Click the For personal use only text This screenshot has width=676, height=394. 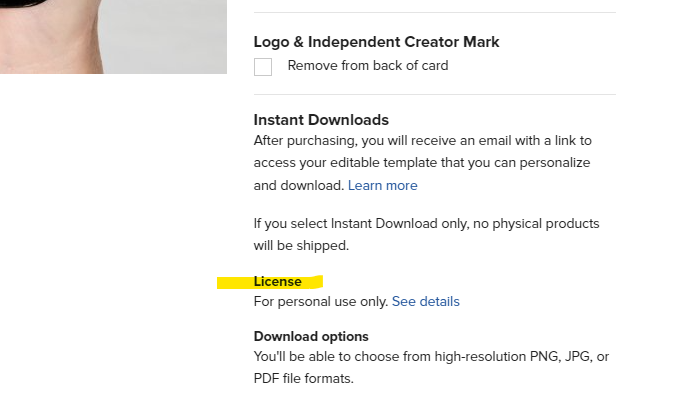click(x=321, y=301)
